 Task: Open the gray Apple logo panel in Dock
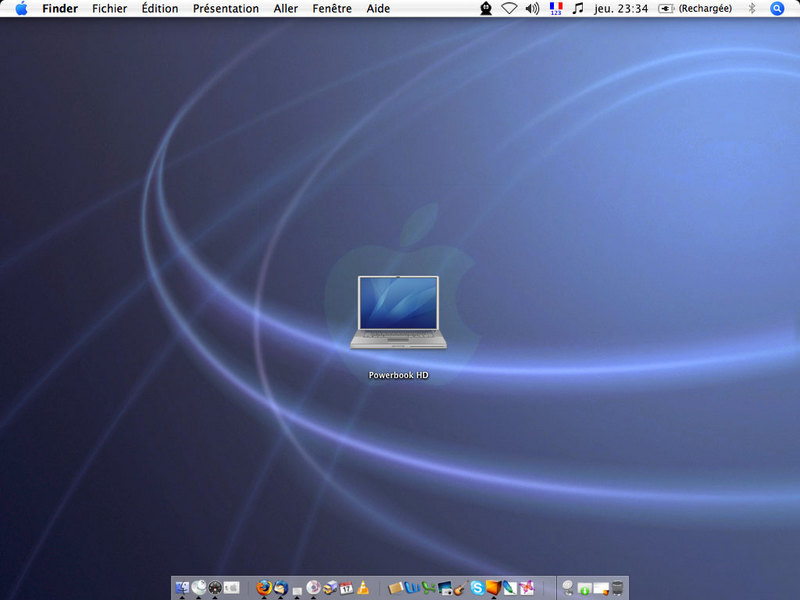pyautogui.click(x=232, y=588)
